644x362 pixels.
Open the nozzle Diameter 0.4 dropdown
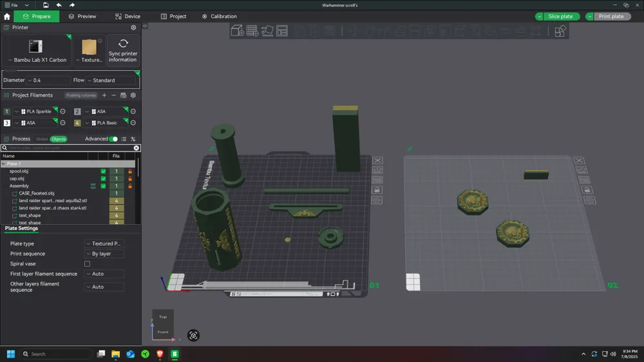48,80
